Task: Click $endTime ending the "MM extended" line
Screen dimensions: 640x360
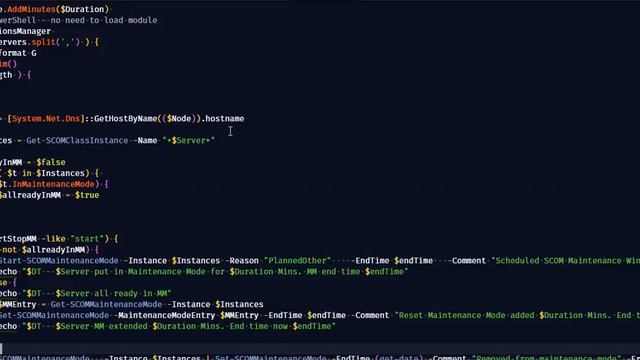Action: [x=311, y=327]
